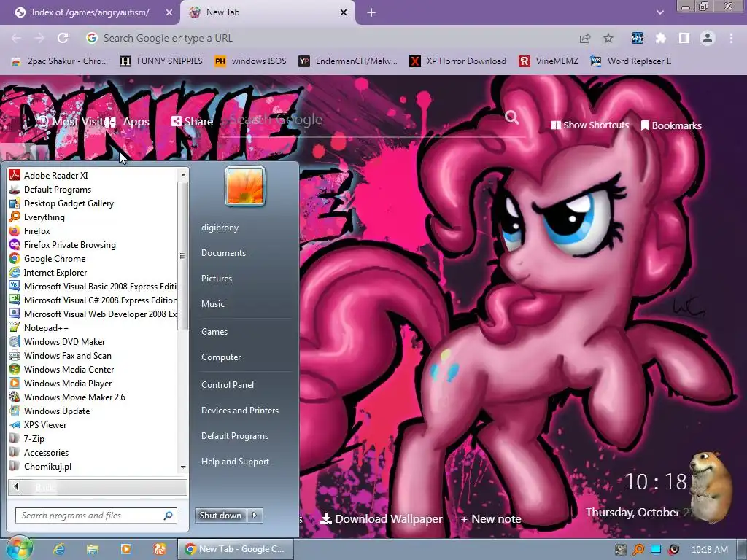Open the Chrome Extensions puzzle icon
This screenshot has height=560, width=747.
pyautogui.click(x=661, y=38)
